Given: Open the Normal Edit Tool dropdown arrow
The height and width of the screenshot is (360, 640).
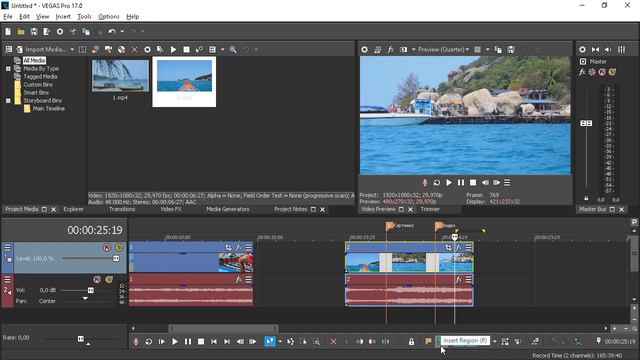Looking at the screenshot, I should coord(280,341).
